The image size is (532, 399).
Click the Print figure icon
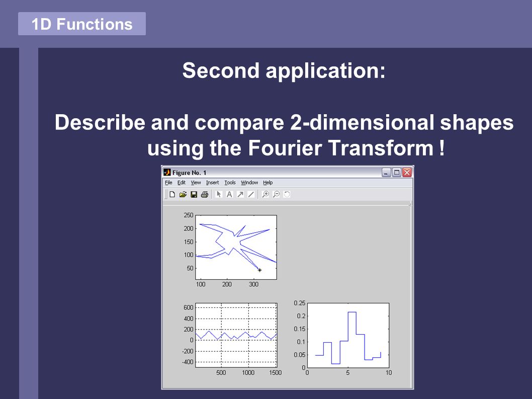point(204,194)
